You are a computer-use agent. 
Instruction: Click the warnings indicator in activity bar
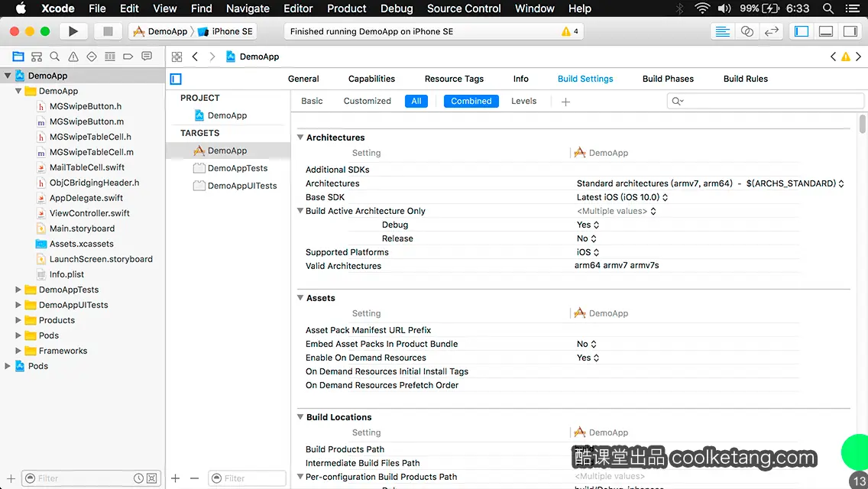click(x=570, y=31)
